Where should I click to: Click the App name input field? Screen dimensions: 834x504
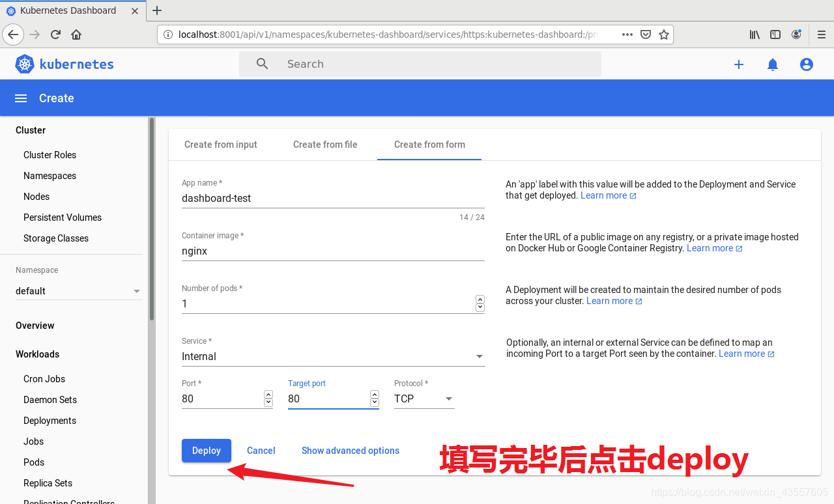333,198
